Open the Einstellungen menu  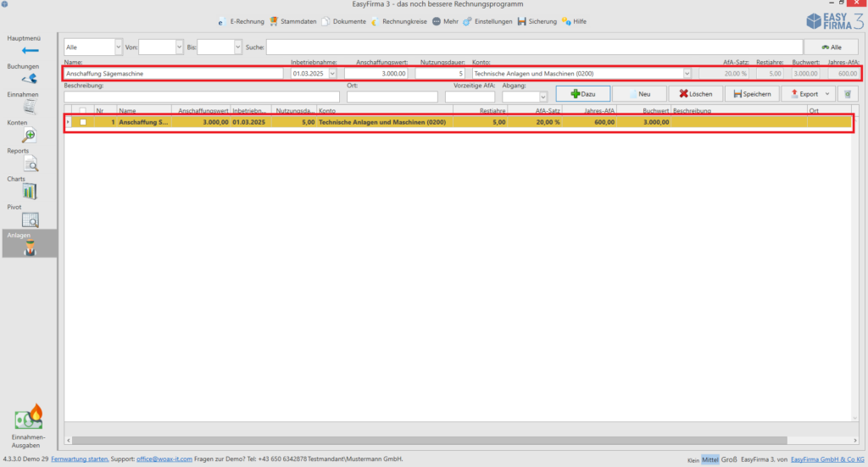pos(493,21)
